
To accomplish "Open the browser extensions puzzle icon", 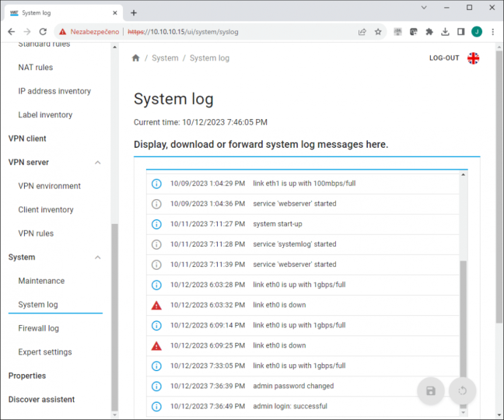I will coord(429,31).
